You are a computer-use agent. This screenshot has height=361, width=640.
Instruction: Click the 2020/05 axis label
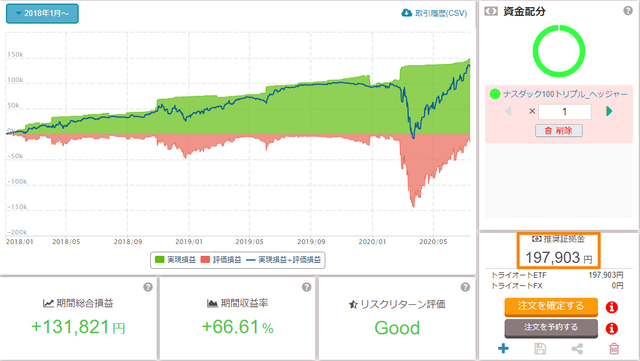433,242
